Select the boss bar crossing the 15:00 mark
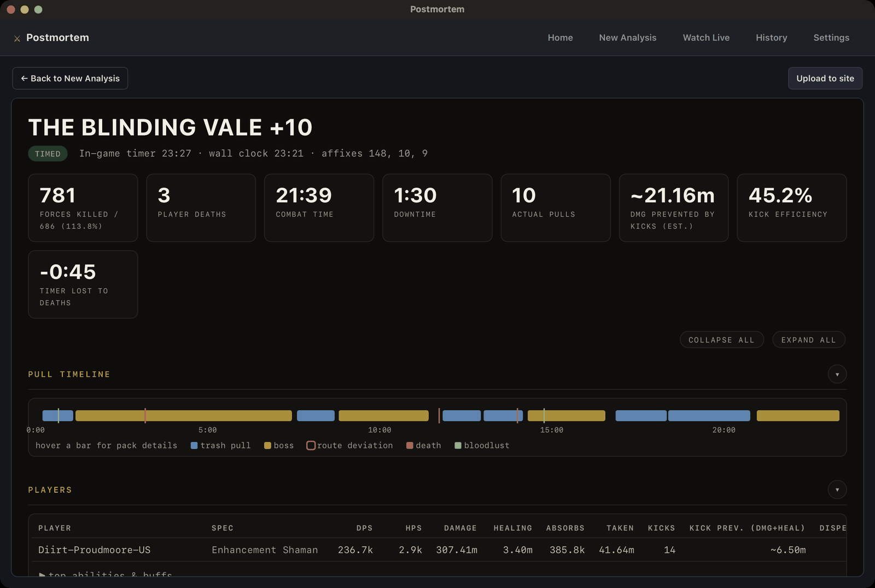Image resolution: width=875 pixels, height=588 pixels. click(x=566, y=416)
